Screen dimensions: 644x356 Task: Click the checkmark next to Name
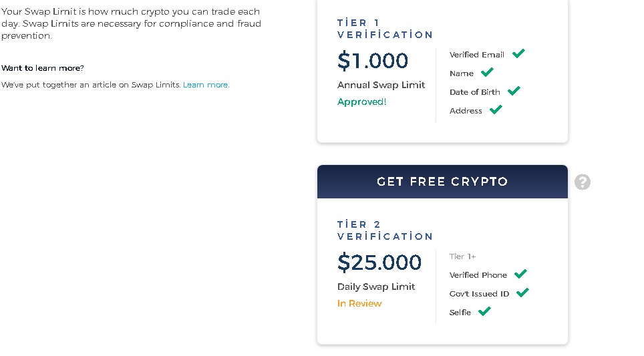[487, 72]
